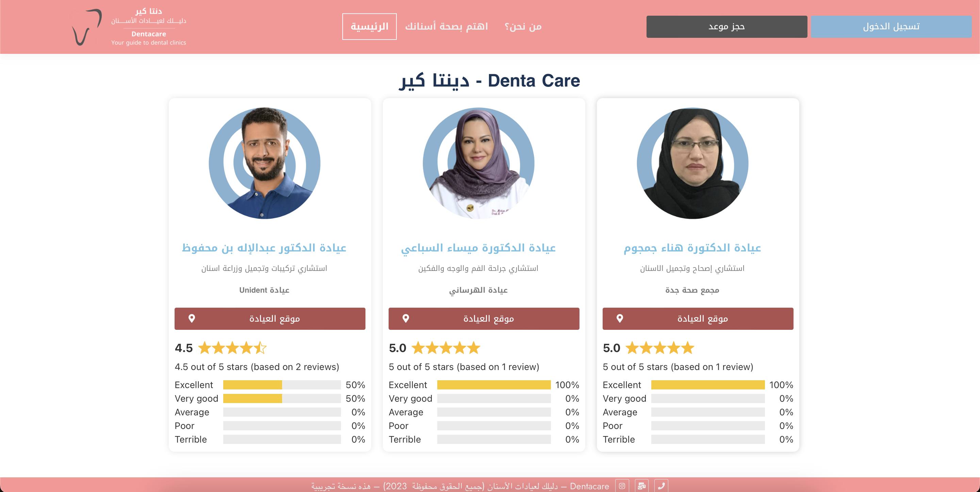Image resolution: width=980 pixels, height=492 pixels.
Task: Open the اهتم بصحة أسنانك menu item
Action: [x=446, y=27]
